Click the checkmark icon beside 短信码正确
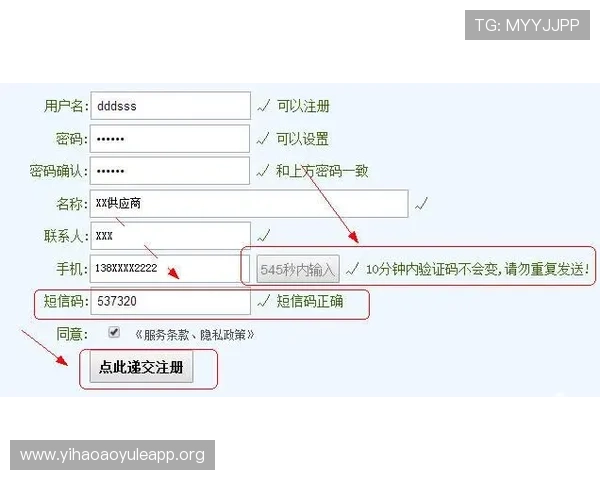This screenshot has height=480, width=600. pos(264,301)
